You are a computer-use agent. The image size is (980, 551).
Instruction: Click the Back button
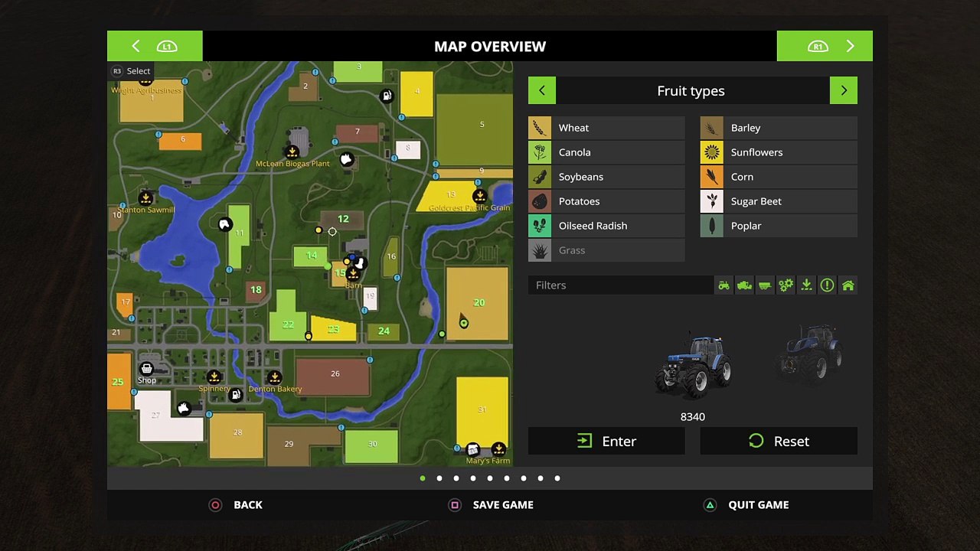237,505
